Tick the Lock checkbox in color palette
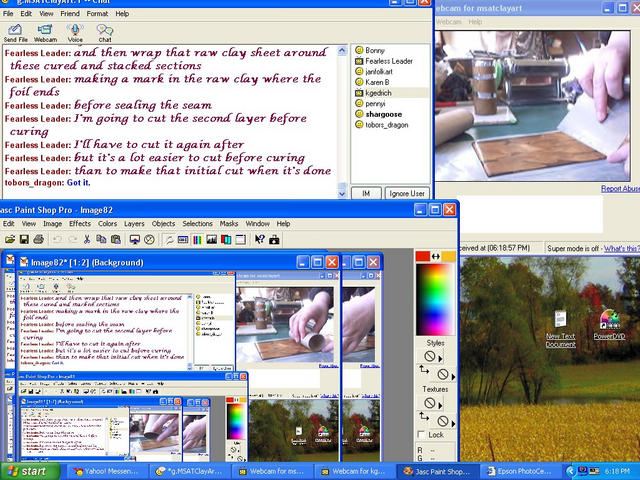The image size is (640, 480). pyautogui.click(x=421, y=435)
